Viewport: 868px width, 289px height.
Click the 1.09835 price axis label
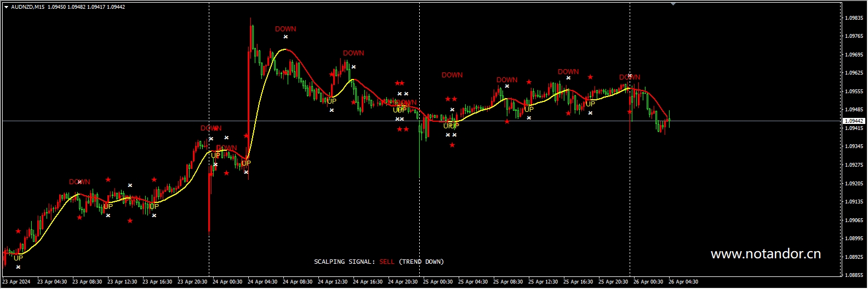pos(854,18)
